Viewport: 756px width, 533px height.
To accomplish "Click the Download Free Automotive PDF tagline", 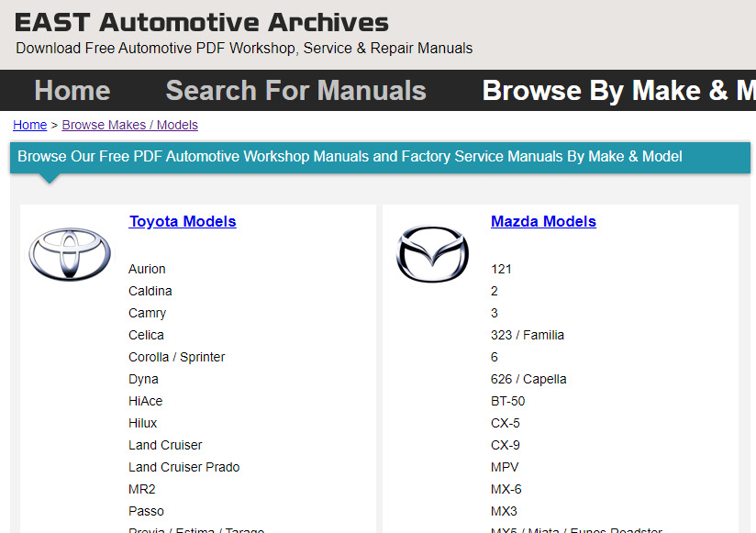I will coord(244,49).
